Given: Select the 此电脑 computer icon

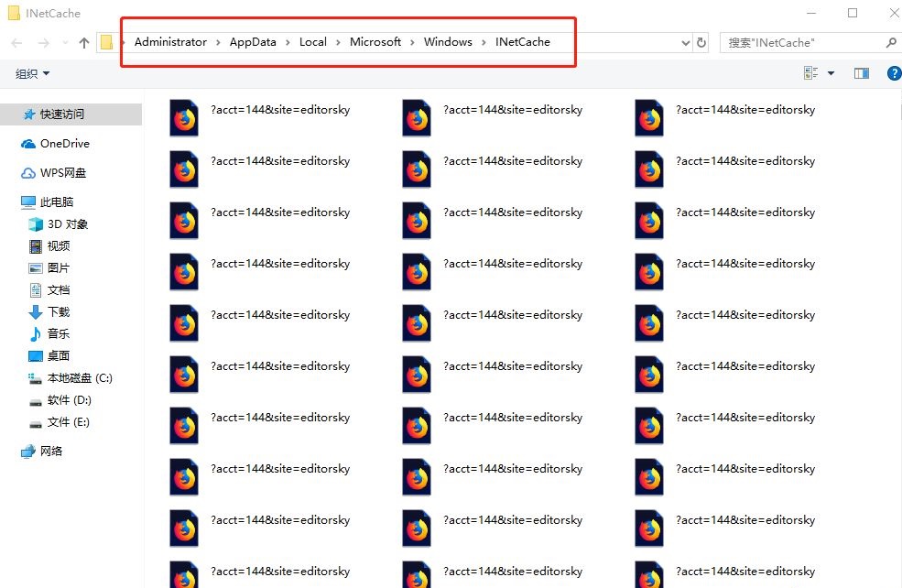Looking at the screenshot, I should point(28,201).
